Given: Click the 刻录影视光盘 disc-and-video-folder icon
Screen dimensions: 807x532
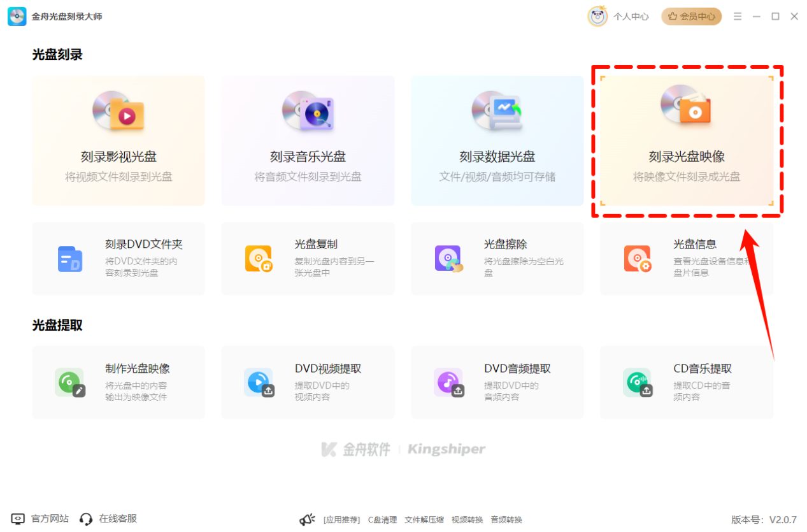Looking at the screenshot, I should [118, 111].
